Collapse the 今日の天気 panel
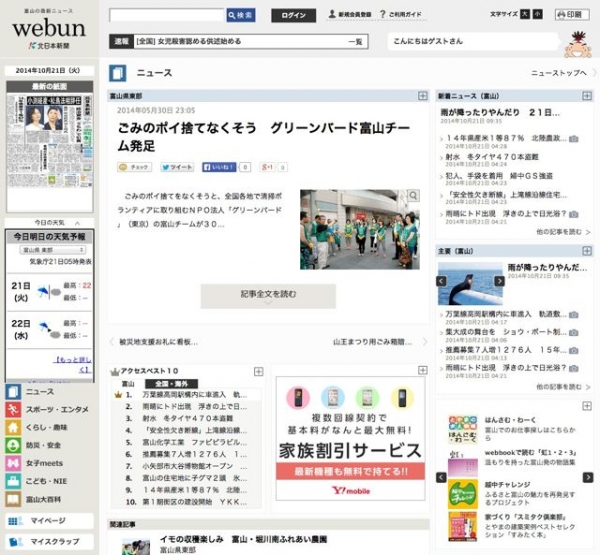The image size is (600, 555). 78,223
